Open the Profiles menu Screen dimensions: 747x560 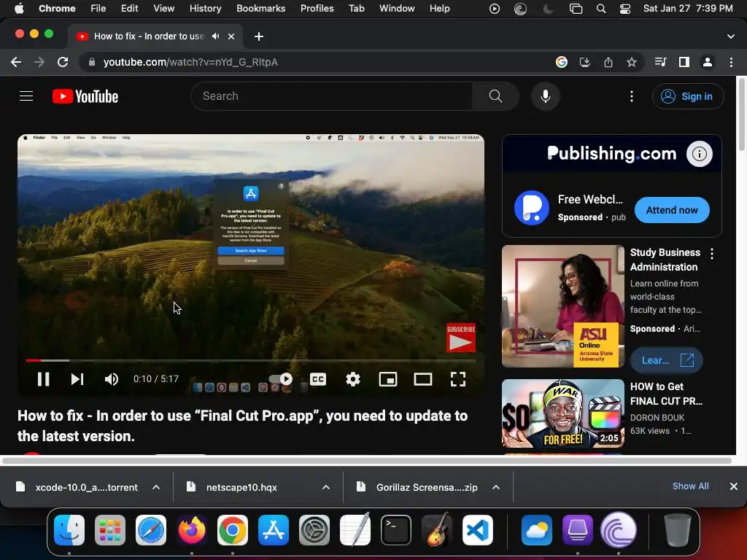(317, 8)
